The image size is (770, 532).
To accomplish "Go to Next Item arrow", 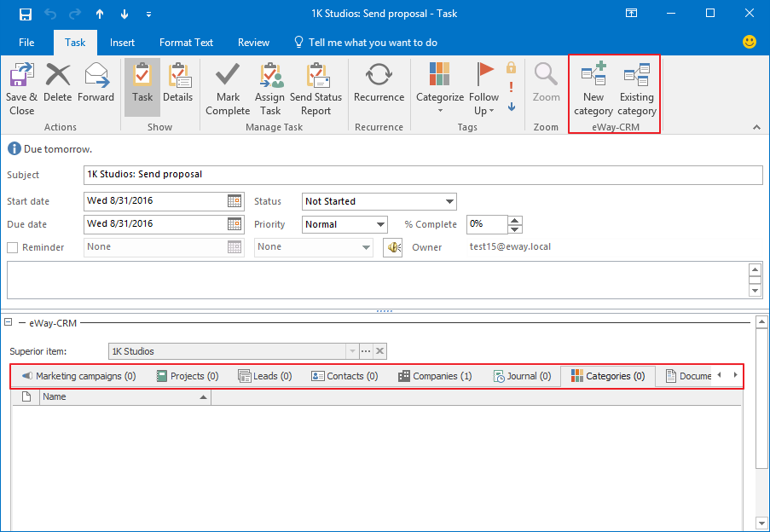I will pyautogui.click(x=124, y=14).
